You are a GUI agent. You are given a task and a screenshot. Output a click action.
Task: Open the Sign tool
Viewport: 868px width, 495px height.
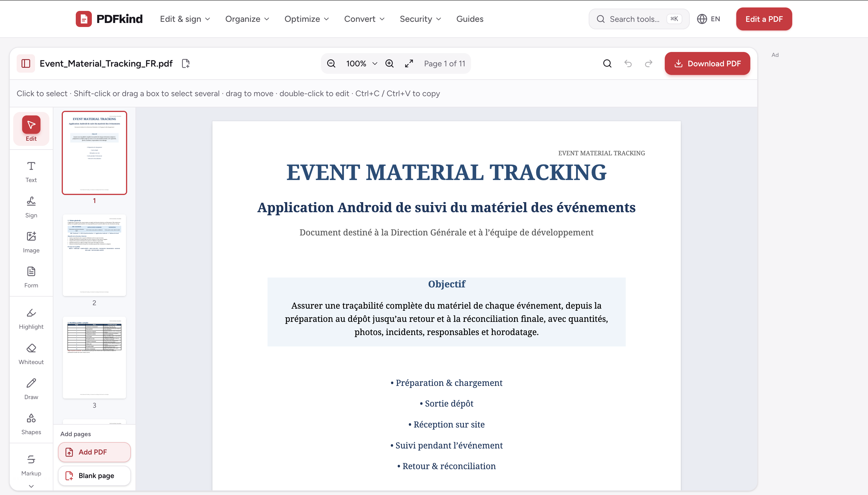[31, 207]
